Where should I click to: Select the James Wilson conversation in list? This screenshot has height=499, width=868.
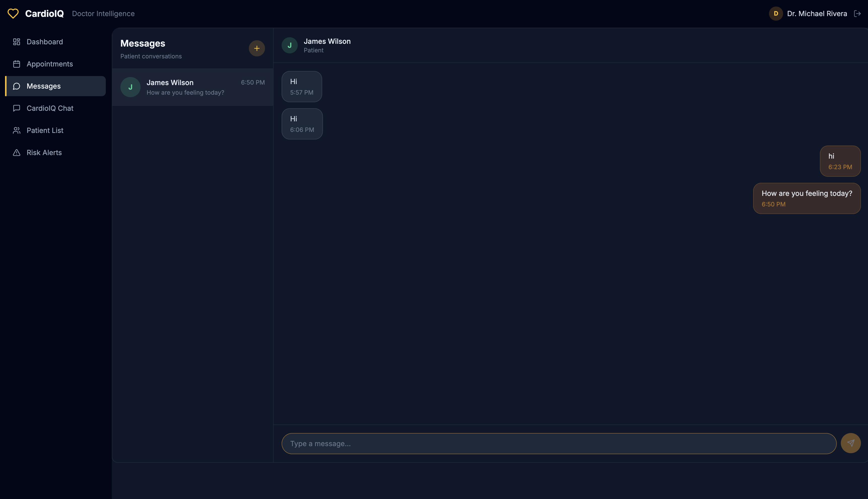[x=192, y=87]
